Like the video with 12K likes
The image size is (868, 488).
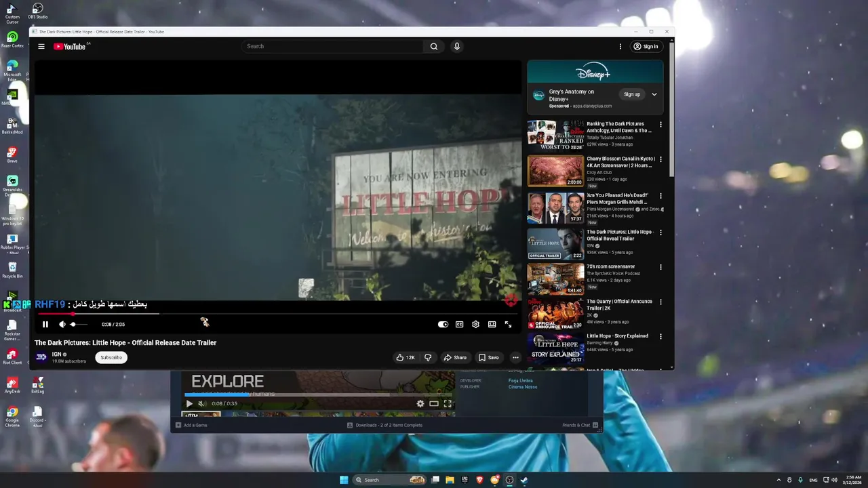click(406, 357)
